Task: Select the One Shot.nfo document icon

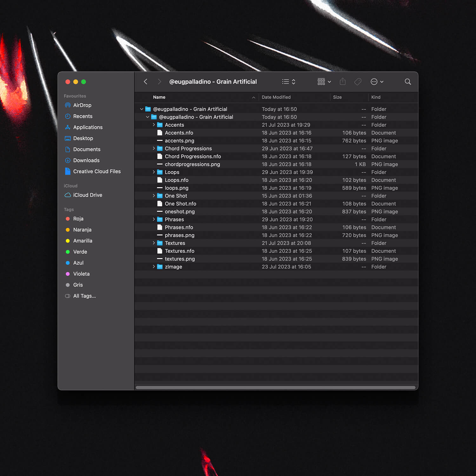Action: coord(160,203)
